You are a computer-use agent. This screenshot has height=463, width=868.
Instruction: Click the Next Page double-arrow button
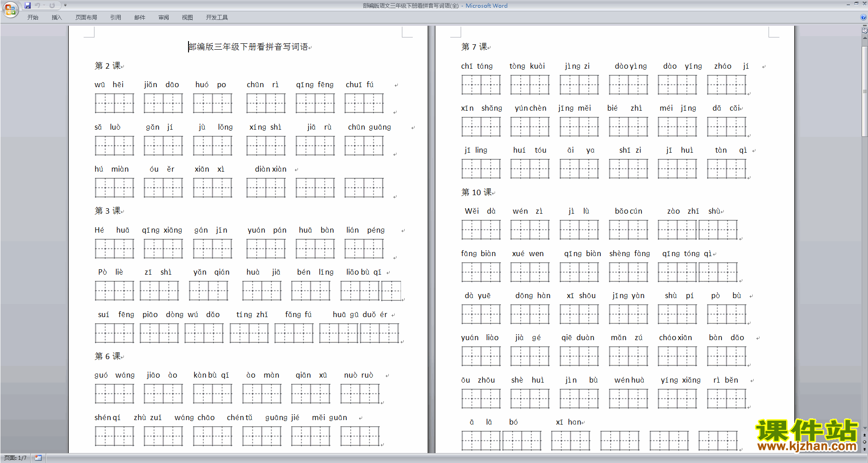[x=865, y=449]
